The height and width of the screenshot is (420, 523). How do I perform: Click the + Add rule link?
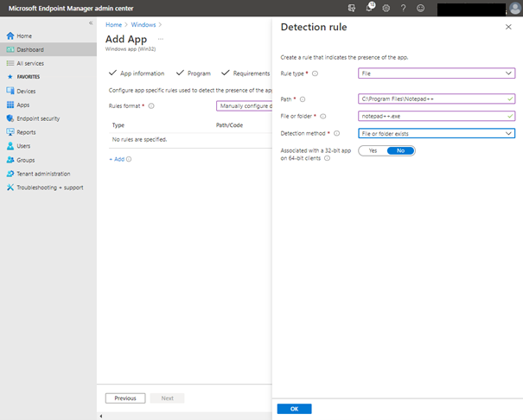click(x=117, y=159)
